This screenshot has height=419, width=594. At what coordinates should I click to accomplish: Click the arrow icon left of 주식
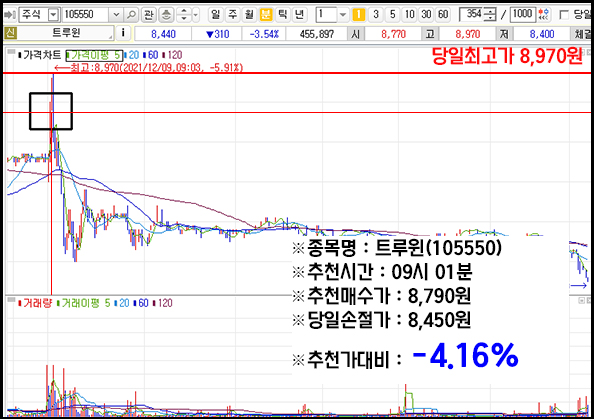click(x=9, y=15)
